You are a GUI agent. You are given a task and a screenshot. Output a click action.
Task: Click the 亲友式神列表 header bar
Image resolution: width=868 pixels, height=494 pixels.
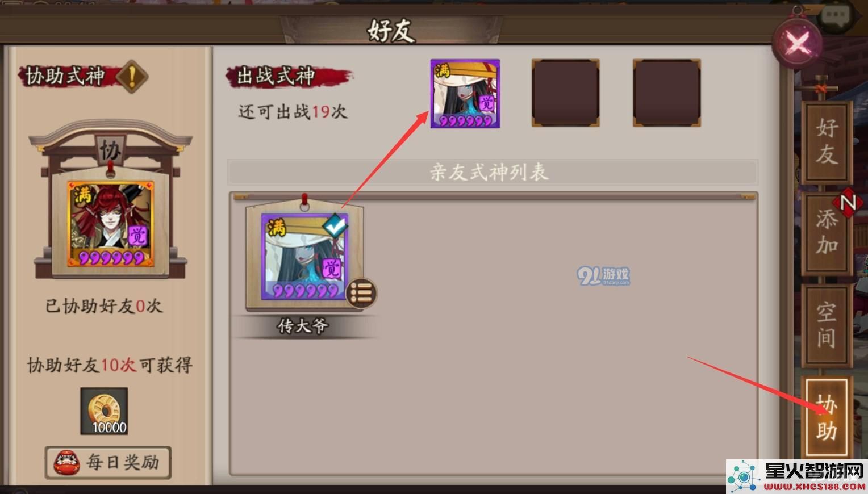493,171
